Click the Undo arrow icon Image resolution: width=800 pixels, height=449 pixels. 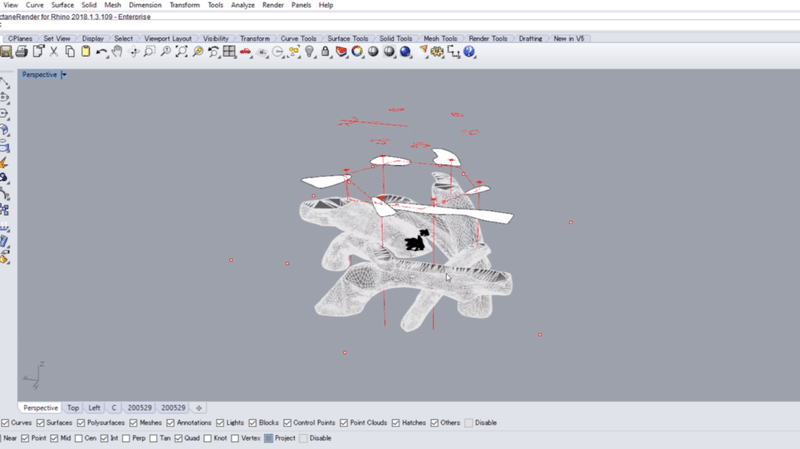coord(102,52)
